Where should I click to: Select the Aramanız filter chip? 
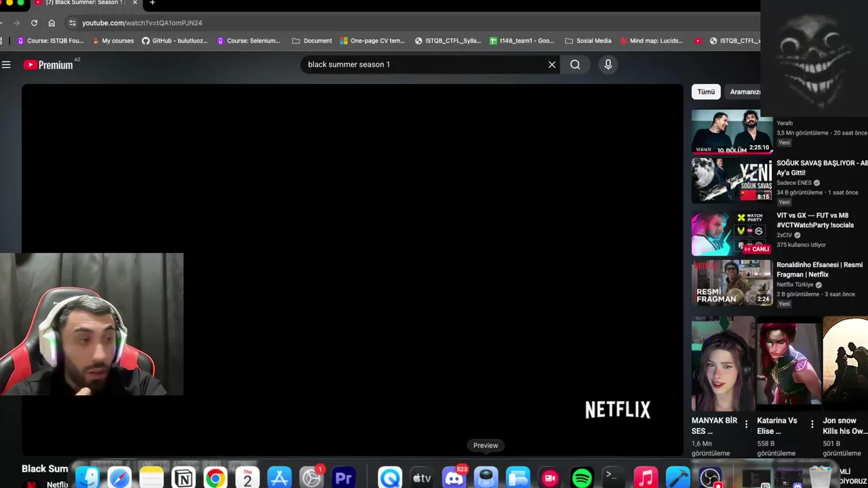tap(745, 91)
